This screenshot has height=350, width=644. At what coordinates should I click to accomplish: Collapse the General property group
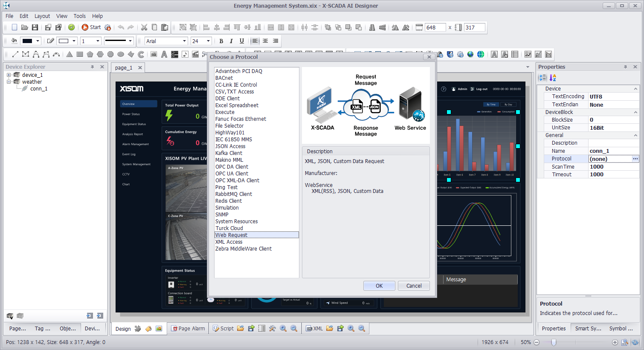click(635, 135)
